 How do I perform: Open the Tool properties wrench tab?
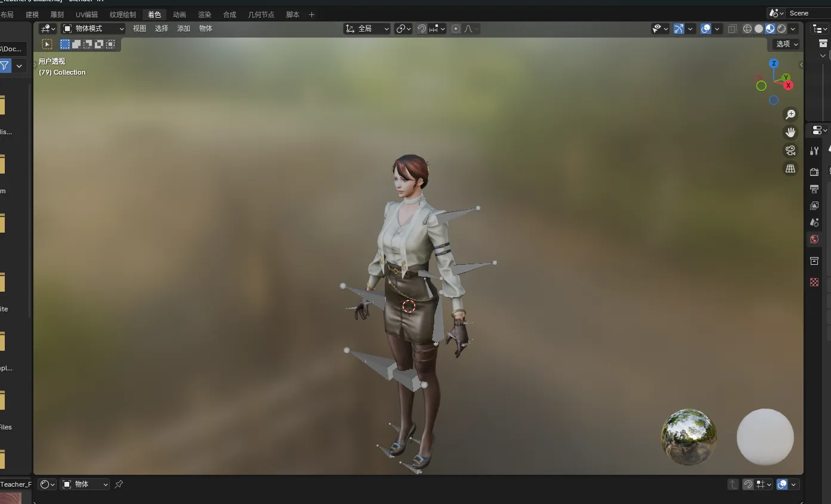click(x=814, y=151)
